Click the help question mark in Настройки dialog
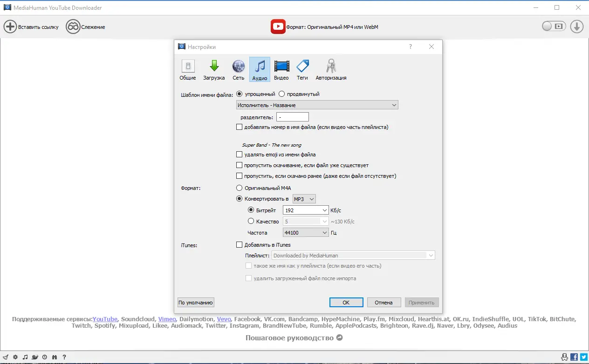This screenshot has width=589, height=364. pos(411,47)
